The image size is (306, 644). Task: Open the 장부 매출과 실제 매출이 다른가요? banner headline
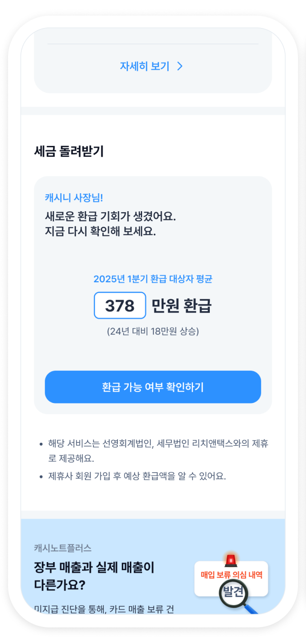[x=94, y=575]
